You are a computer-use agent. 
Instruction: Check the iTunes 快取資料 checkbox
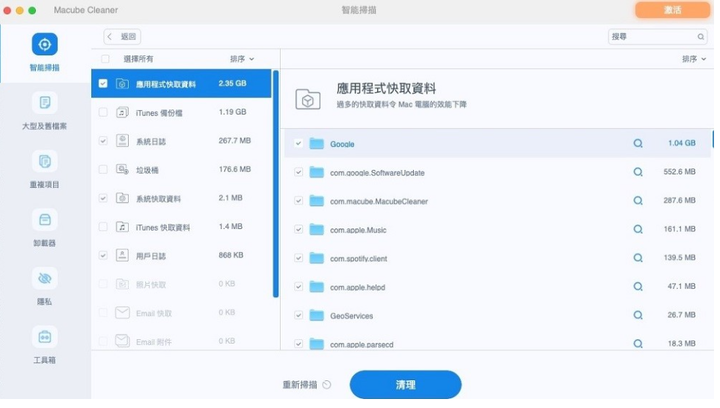point(103,227)
